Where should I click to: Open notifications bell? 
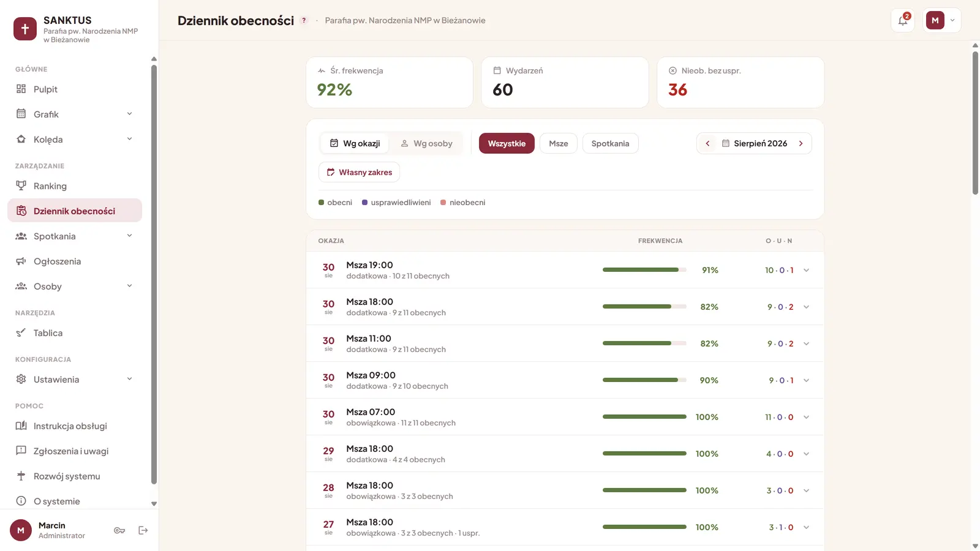point(903,20)
